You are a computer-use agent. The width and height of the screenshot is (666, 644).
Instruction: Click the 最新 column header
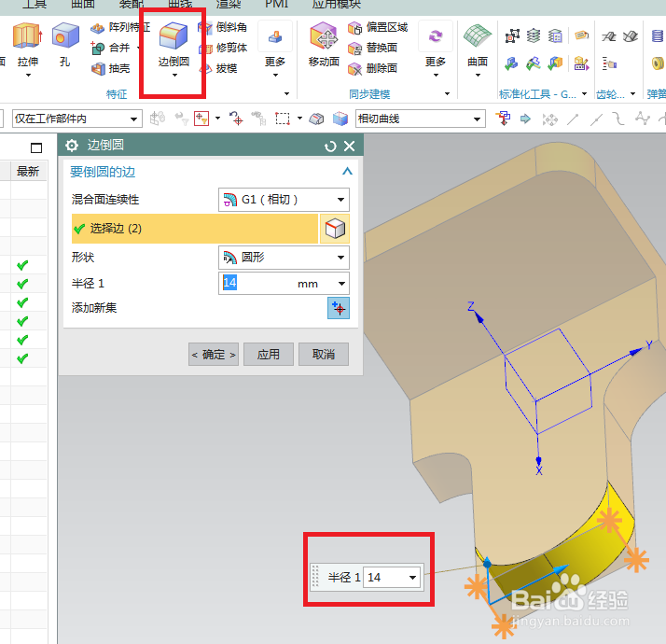(x=28, y=172)
